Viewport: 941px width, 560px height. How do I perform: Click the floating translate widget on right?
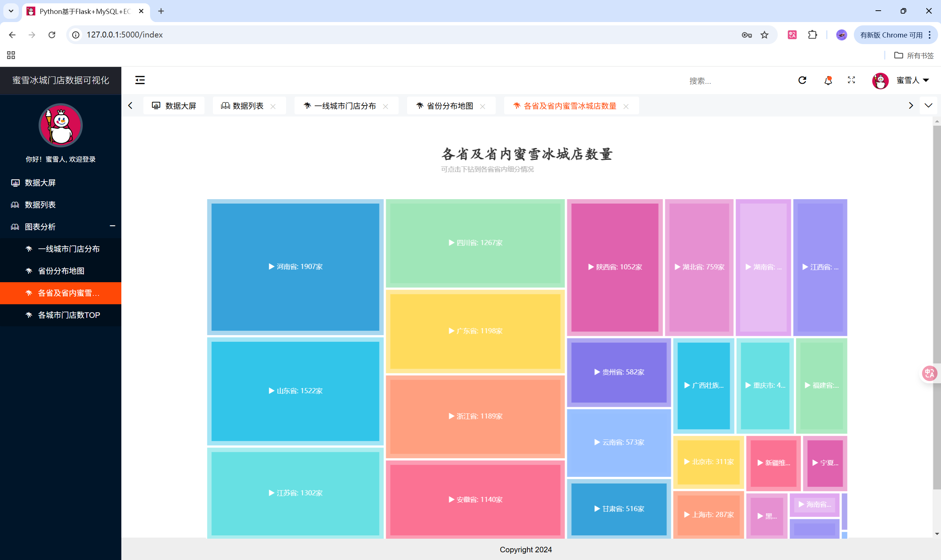(x=929, y=373)
